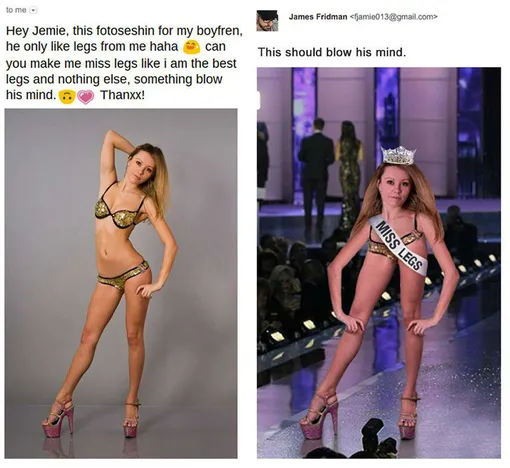This screenshot has height=468, width=510.
Task: Click the reply text "This should blow his mind."
Action: pos(332,52)
